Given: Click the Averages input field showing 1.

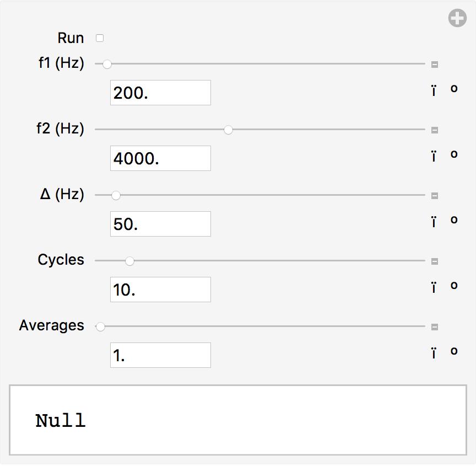Looking at the screenshot, I should (160, 355).
